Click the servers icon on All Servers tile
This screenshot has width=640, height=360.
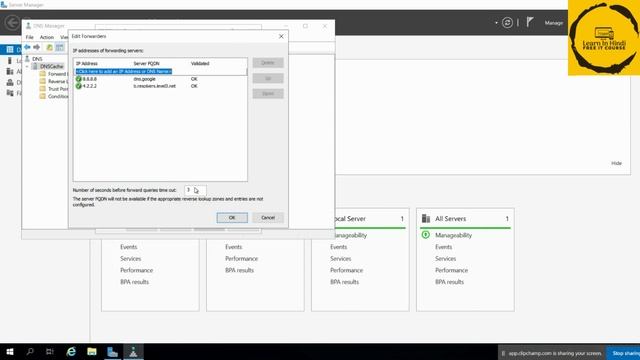[426, 219]
